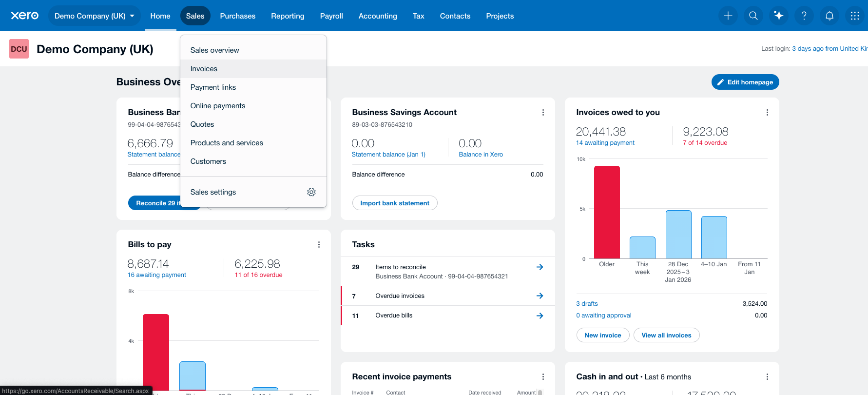868x395 pixels.
Task: Open Business Savings Account options menu
Action: pyautogui.click(x=543, y=113)
